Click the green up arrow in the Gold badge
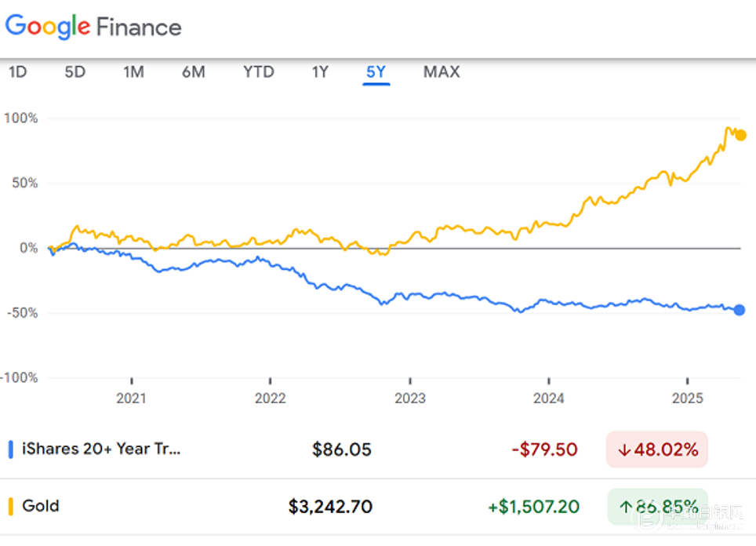 click(626, 507)
